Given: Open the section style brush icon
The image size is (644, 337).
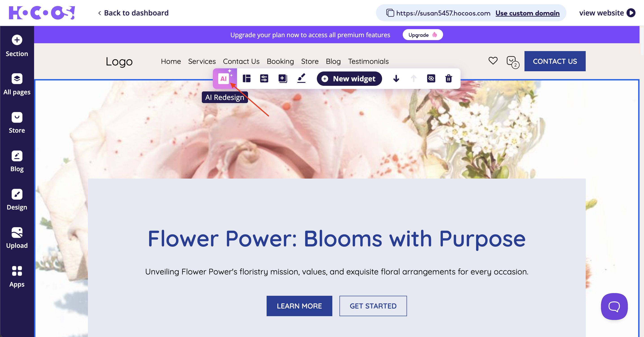Looking at the screenshot, I should pos(301,79).
